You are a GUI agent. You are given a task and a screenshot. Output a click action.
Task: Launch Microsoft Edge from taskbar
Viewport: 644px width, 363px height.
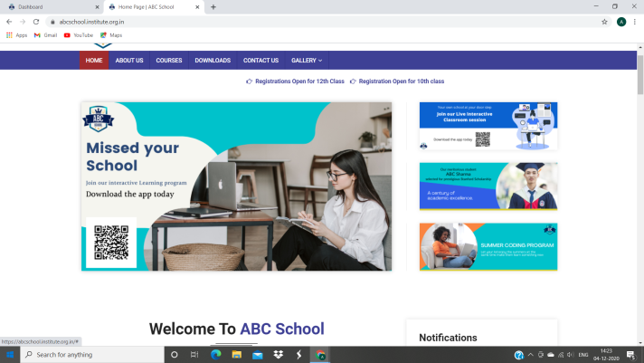[x=215, y=354]
